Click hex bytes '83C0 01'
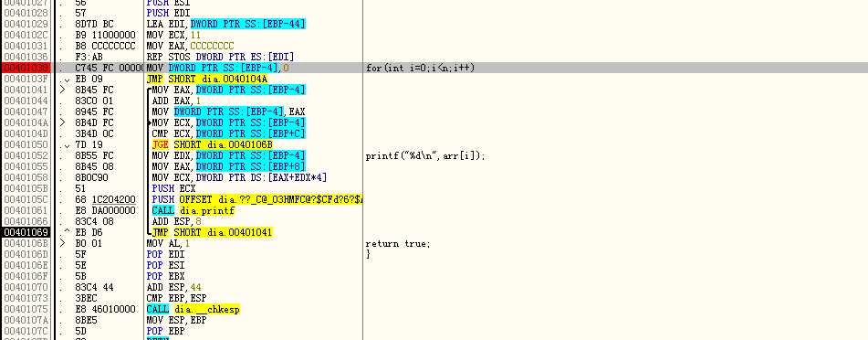The height and width of the screenshot is (340, 868). (94, 101)
